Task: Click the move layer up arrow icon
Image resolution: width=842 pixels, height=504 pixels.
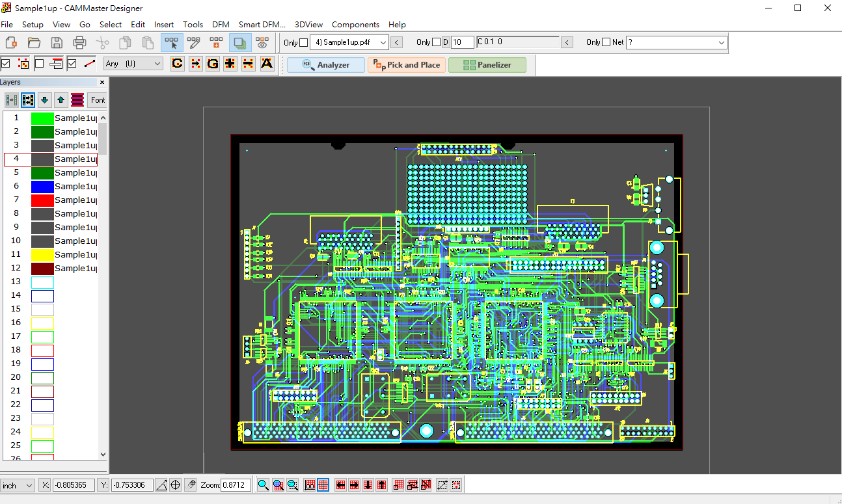Action: [61, 100]
